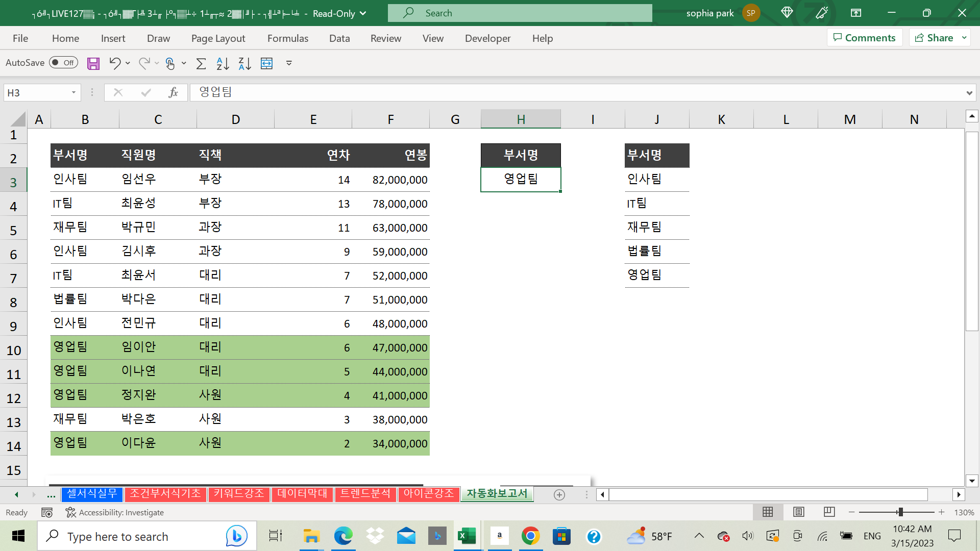Image resolution: width=980 pixels, height=551 pixels.
Task: Select cell containing 법률팀 in column J
Action: pos(657,251)
